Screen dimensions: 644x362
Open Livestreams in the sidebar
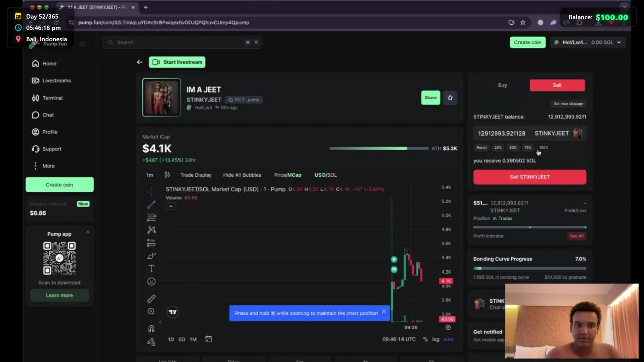51,80
